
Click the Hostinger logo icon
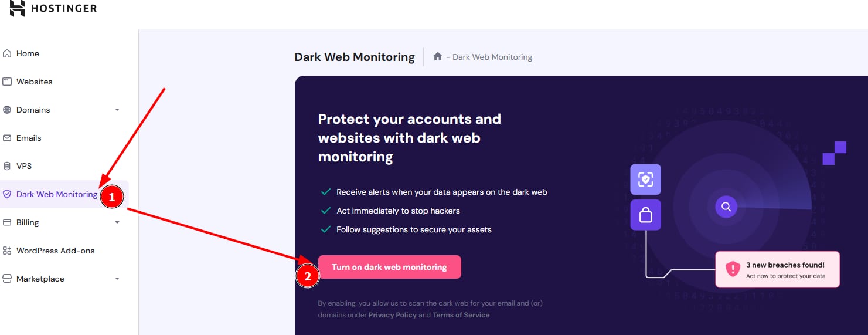pos(18,8)
